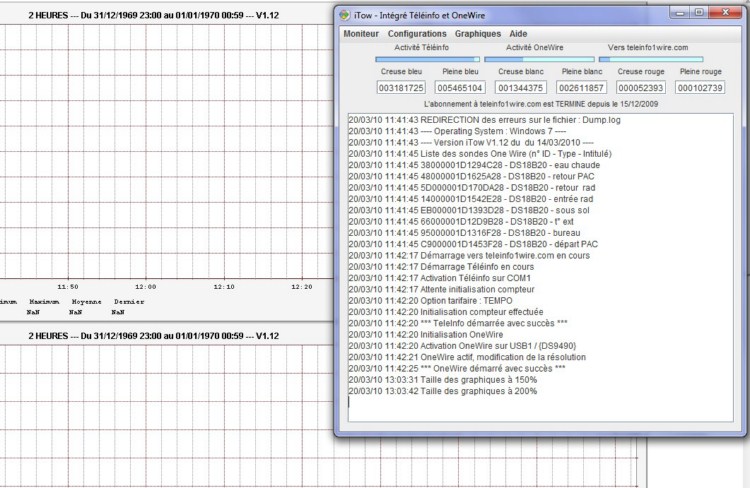Click the iTow app icon in title bar
This screenshot has height=488, width=750.
pos(344,14)
